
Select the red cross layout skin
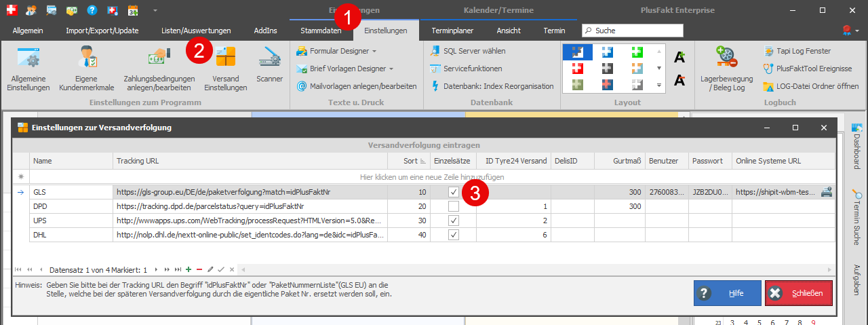pyautogui.click(x=577, y=69)
